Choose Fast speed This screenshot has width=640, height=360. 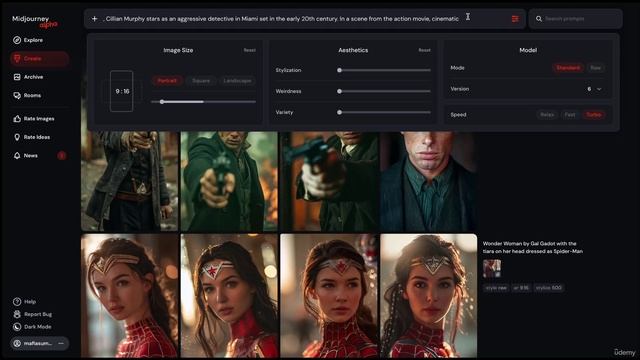click(570, 115)
